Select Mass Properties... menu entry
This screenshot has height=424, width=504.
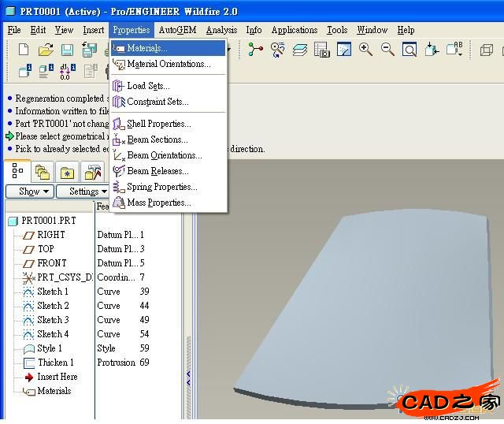tap(158, 203)
